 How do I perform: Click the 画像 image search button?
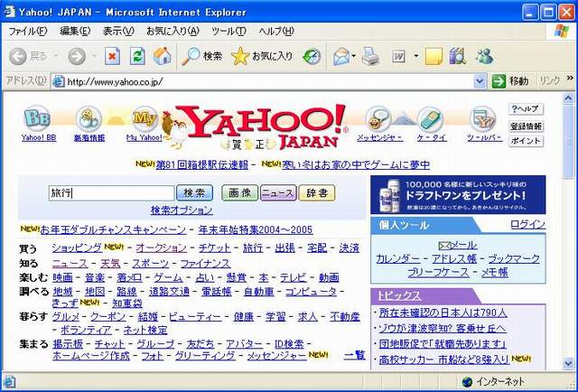pyautogui.click(x=239, y=193)
